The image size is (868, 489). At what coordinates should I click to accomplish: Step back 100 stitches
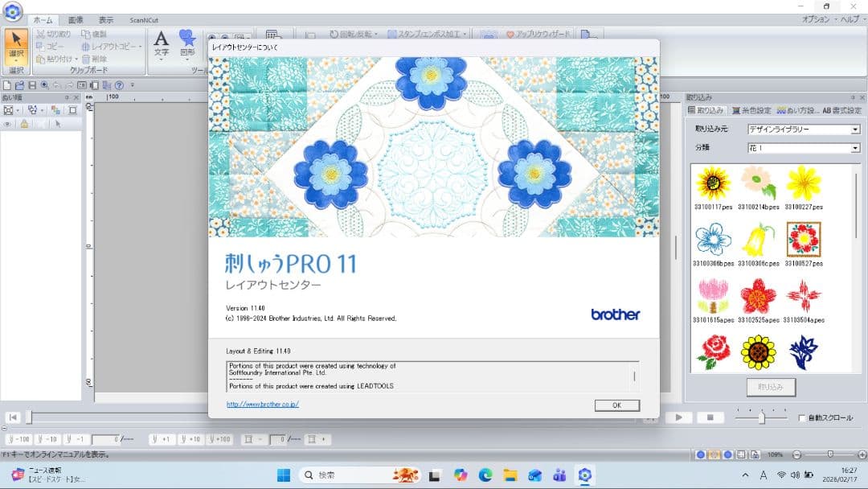coord(18,439)
